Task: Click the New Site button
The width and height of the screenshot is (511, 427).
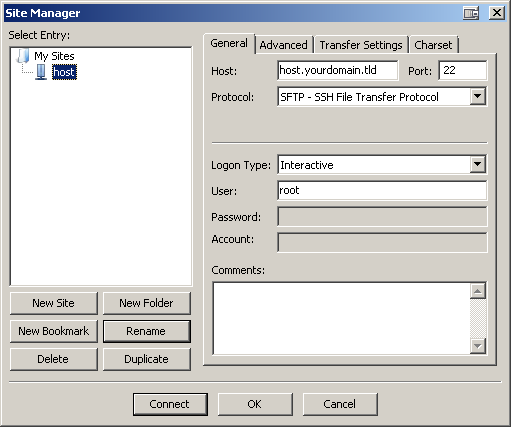Action: click(54, 303)
